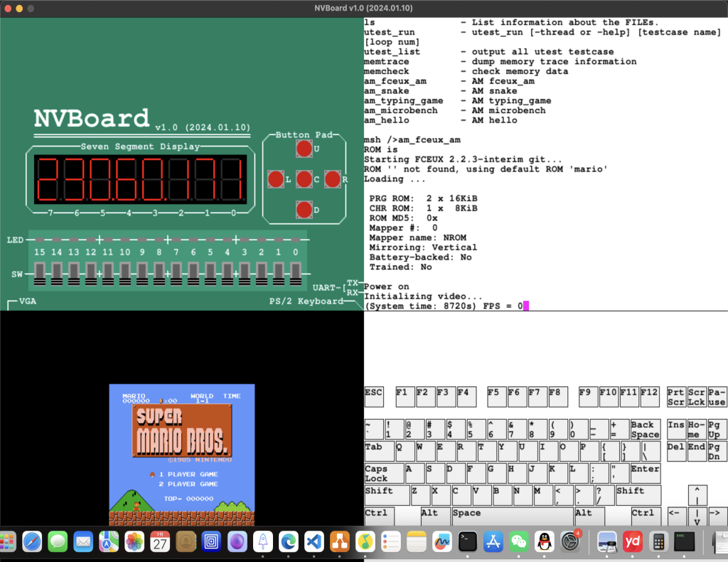Flip switch SW 13
The image size is (728, 562).
74,274
